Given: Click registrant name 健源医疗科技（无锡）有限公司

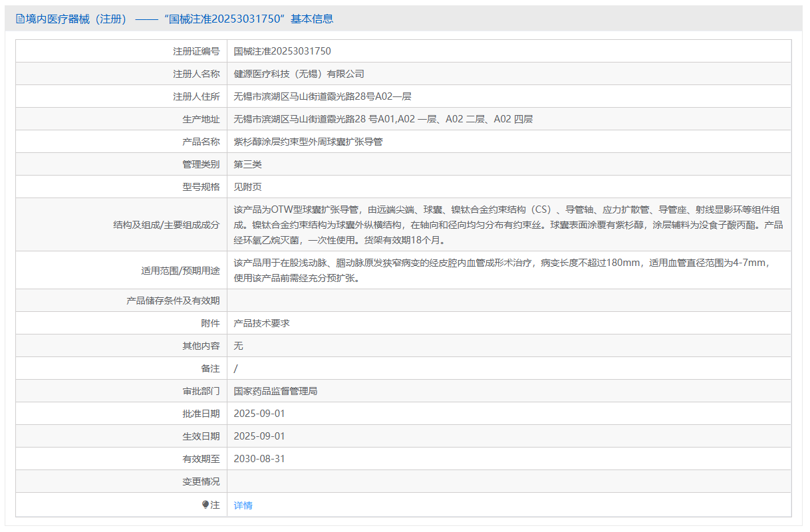Looking at the screenshot, I should coord(299,74).
